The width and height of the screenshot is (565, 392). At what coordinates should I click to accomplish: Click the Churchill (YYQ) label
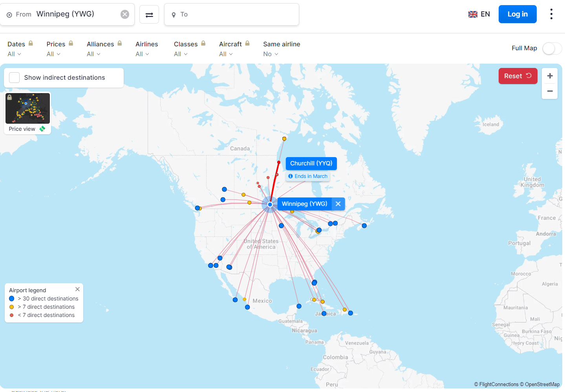pyautogui.click(x=311, y=163)
